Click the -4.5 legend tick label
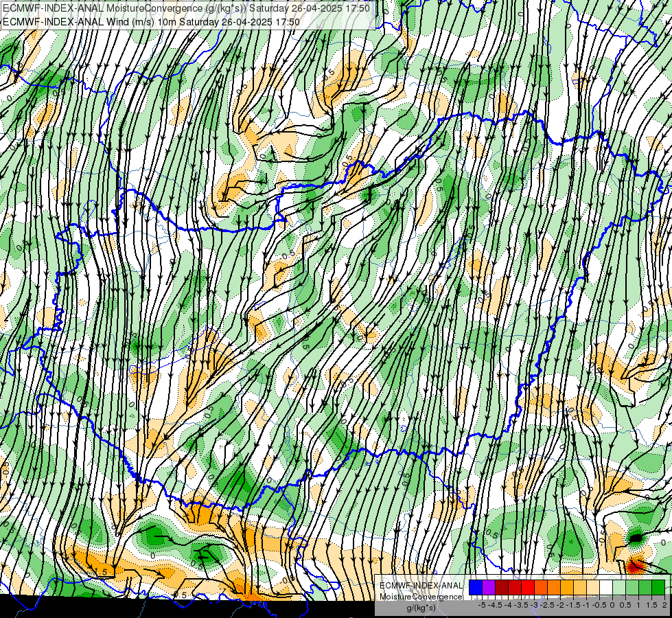Viewport: 672px width, 618px height. coord(496,605)
